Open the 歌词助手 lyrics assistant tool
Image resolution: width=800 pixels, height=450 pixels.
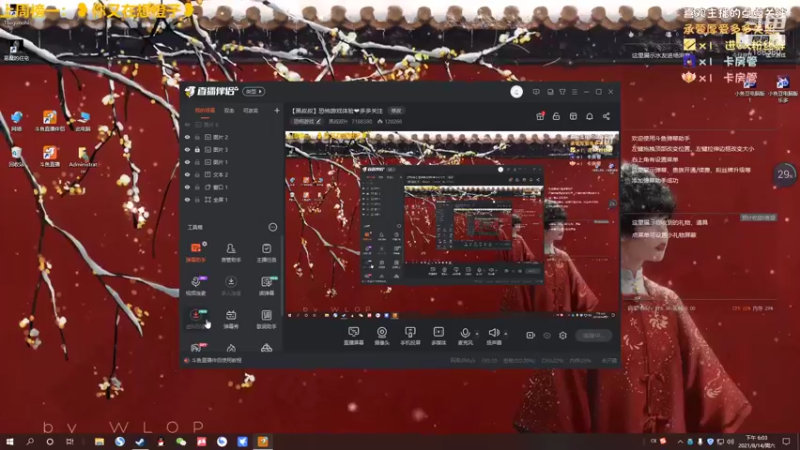pyautogui.click(x=266, y=319)
